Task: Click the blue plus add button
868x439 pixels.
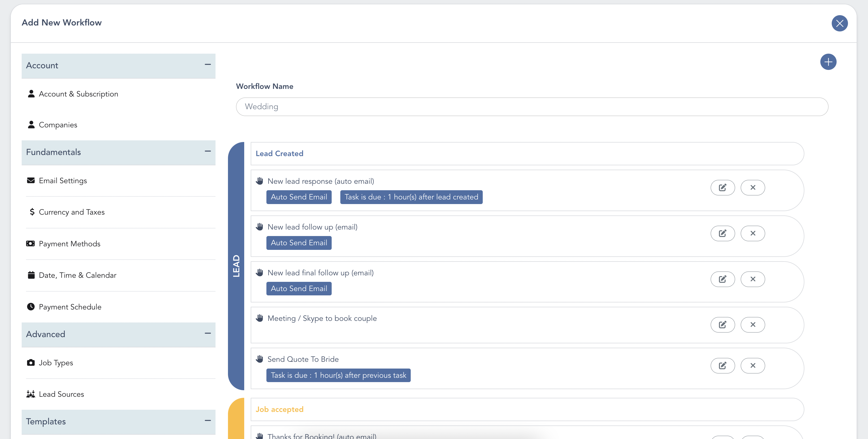Action: (828, 62)
